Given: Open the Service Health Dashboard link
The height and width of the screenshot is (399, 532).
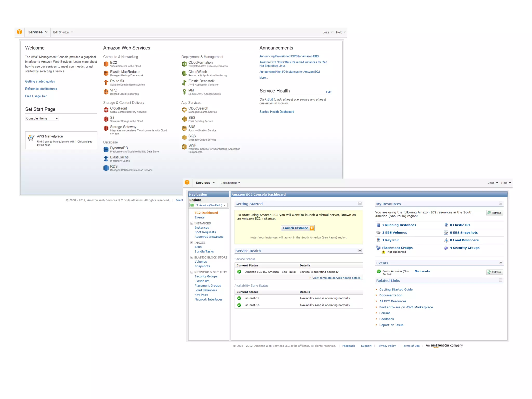Looking at the screenshot, I should pyautogui.click(x=277, y=112).
